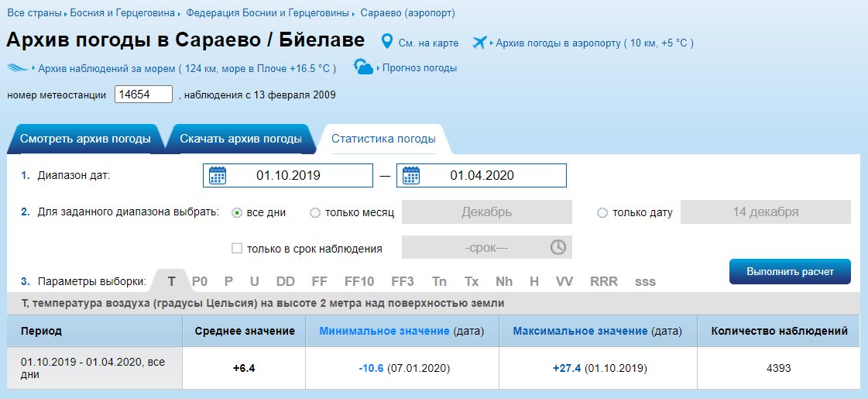The height and width of the screenshot is (399, 868).
Task: Open the start date calendar icon
Action: point(218,175)
